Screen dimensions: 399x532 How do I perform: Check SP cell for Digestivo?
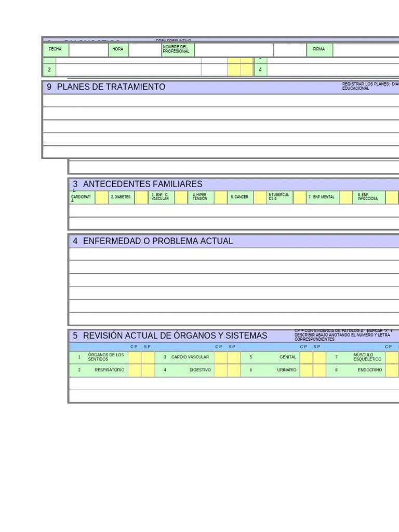point(234,370)
